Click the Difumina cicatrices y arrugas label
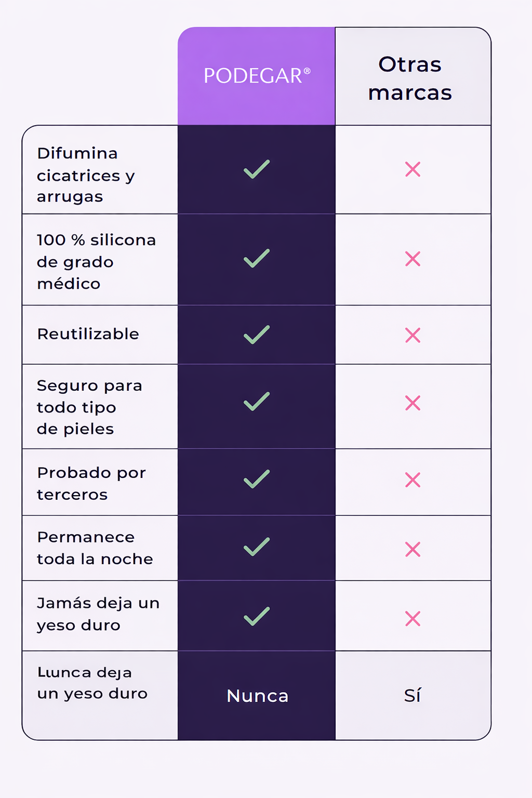Screen dimensions: 532x798 (x=86, y=175)
